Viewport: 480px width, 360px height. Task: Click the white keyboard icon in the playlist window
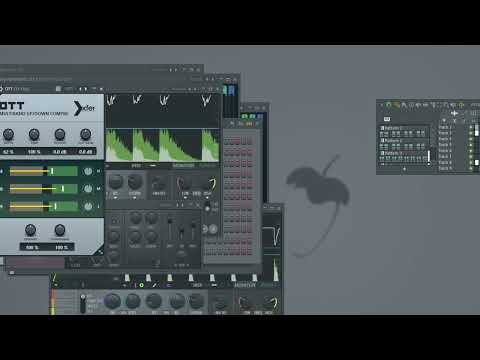click(387, 119)
